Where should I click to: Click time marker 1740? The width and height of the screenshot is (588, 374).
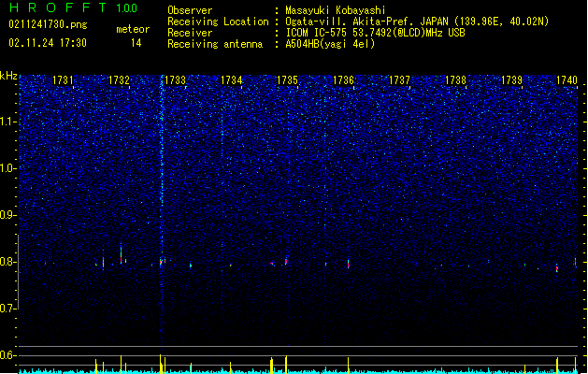567,80
